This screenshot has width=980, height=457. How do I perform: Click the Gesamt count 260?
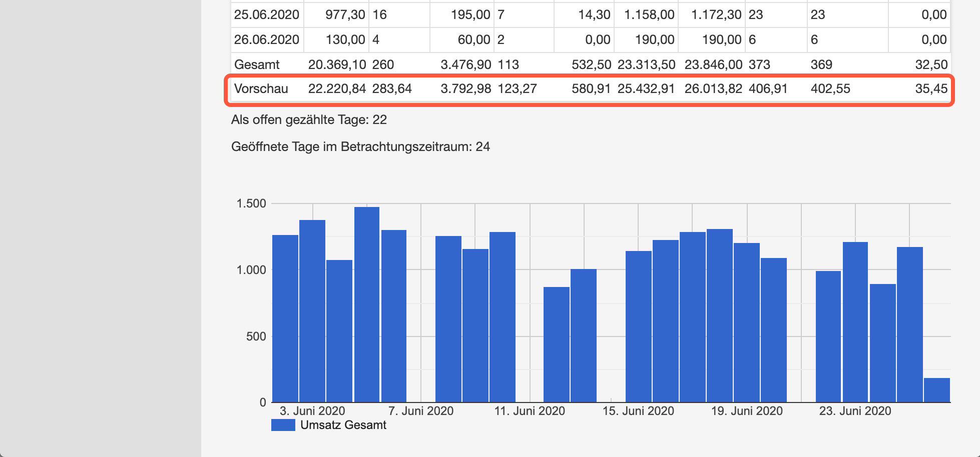pyautogui.click(x=383, y=64)
